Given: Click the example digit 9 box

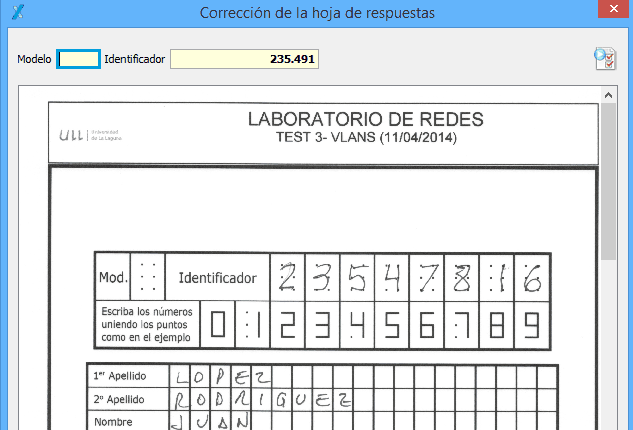Looking at the screenshot, I should pyautogui.click(x=532, y=325).
